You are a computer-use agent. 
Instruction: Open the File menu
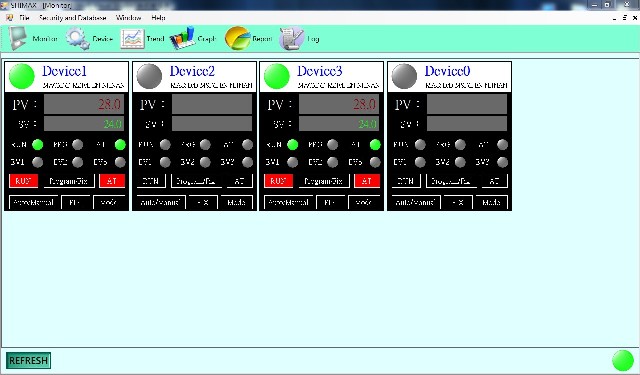24,18
